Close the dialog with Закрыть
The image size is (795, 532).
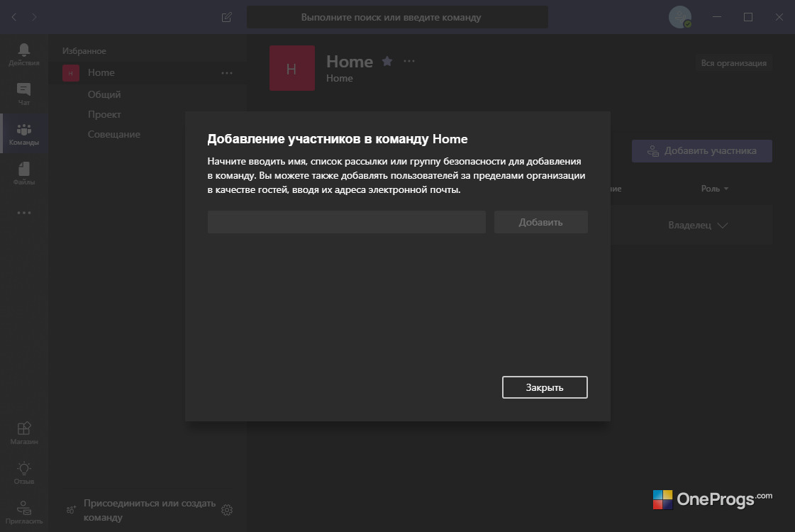[545, 387]
